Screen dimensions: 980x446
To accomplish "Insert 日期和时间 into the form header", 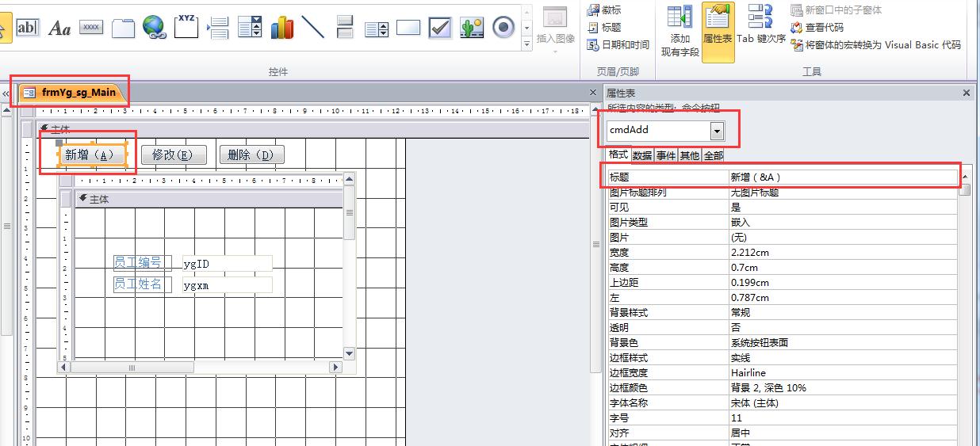I will point(618,44).
